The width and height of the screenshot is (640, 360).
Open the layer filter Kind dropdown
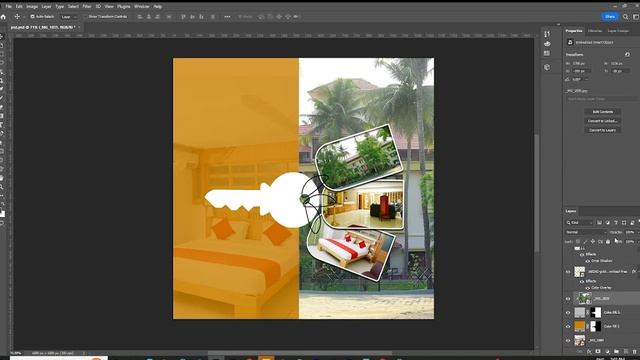580,222
